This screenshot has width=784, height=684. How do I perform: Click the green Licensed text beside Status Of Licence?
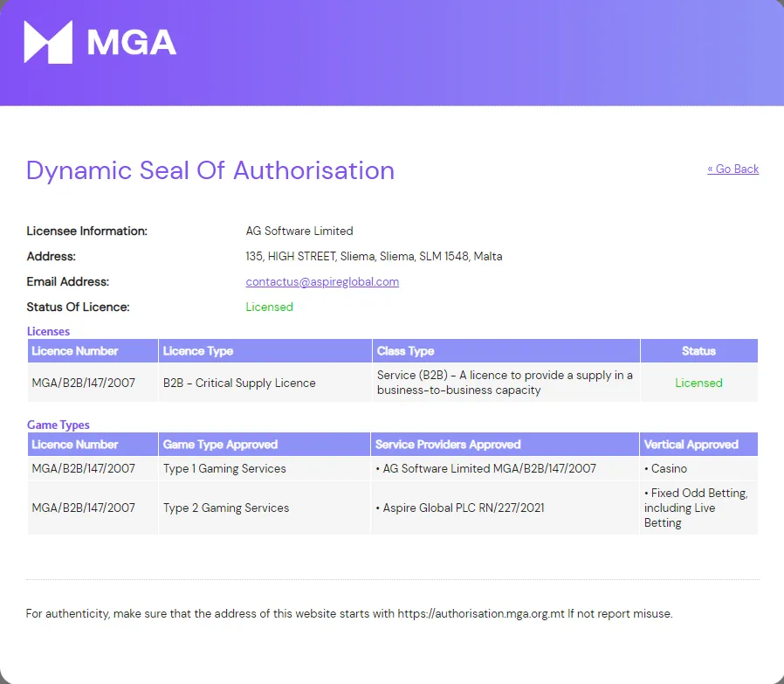pos(269,307)
